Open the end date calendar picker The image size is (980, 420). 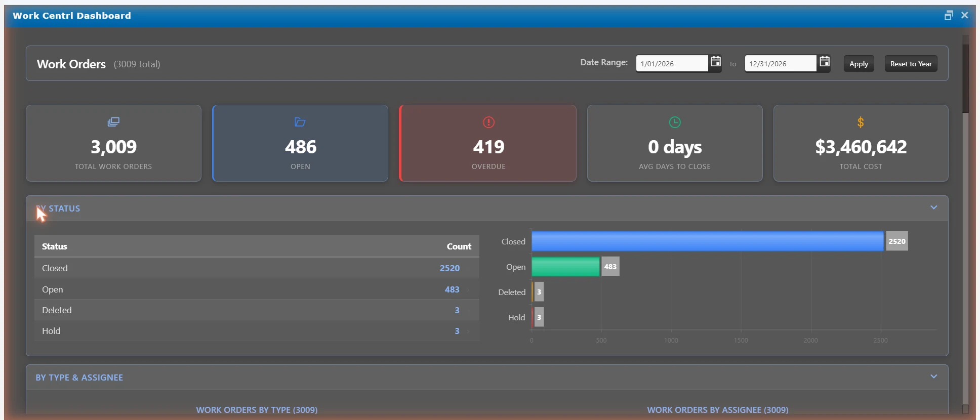click(x=824, y=62)
